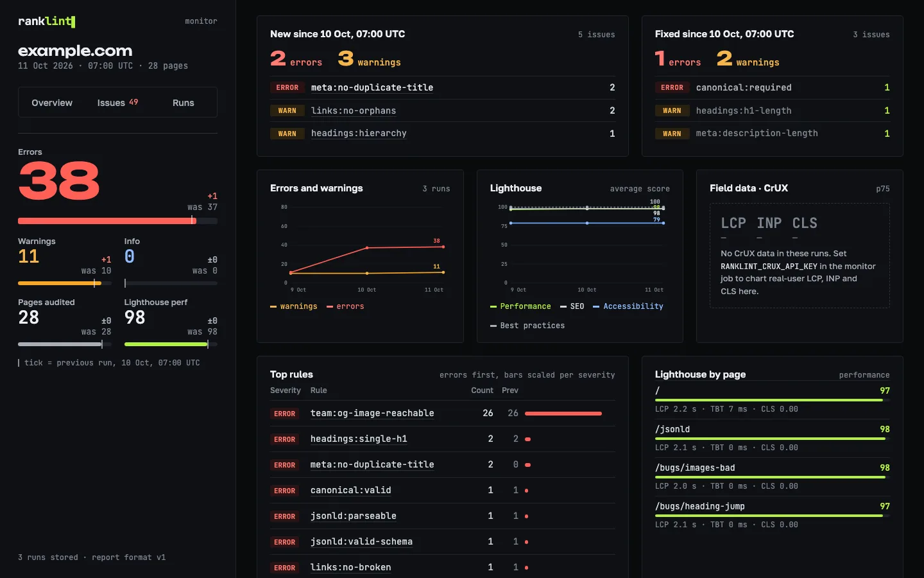Click the ranklint logo

coord(47,21)
